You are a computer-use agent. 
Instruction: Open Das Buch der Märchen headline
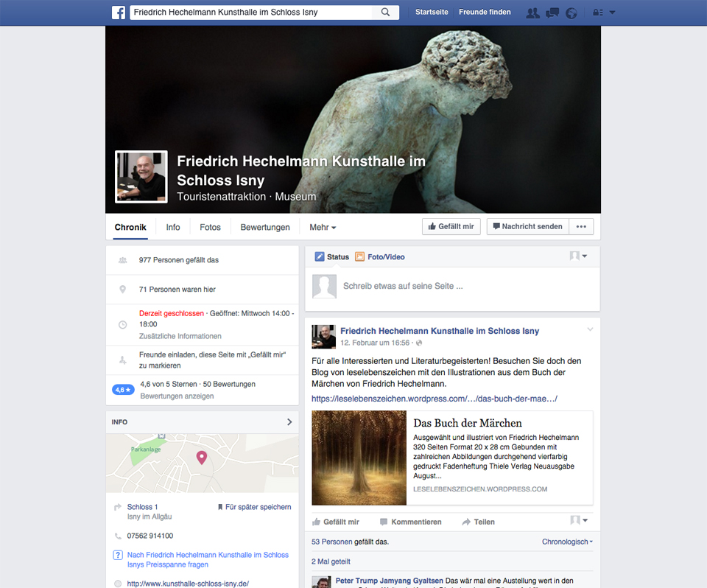(x=468, y=423)
